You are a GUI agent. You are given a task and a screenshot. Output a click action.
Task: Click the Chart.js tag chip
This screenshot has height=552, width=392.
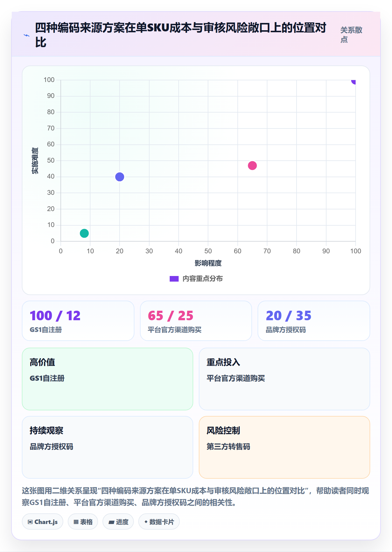(x=43, y=522)
